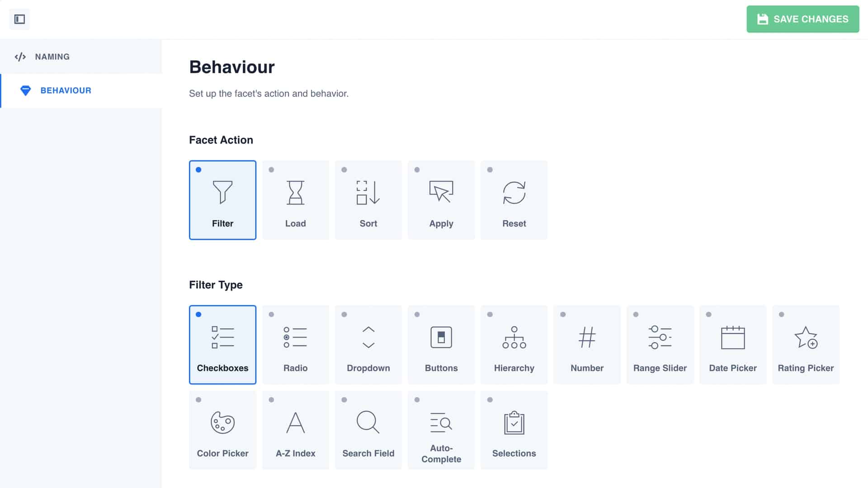Select the Reset refresh action
The image size is (868, 488).
(514, 200)
